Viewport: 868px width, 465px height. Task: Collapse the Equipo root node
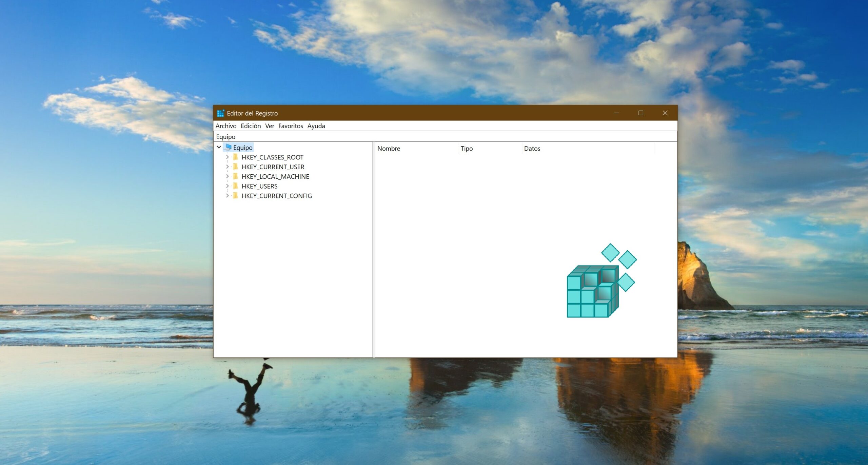click(x=219, y=147)
